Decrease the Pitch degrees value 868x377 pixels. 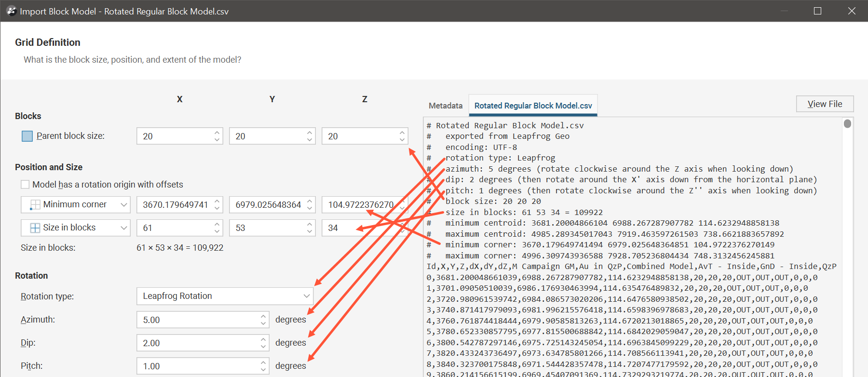263,370
